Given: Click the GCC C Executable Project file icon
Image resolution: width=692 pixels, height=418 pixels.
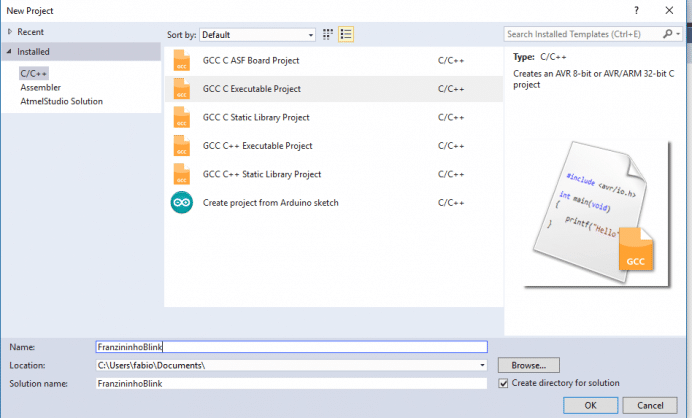Looking at the screenshot, I should pyautogui.click(x=181, y=89).
